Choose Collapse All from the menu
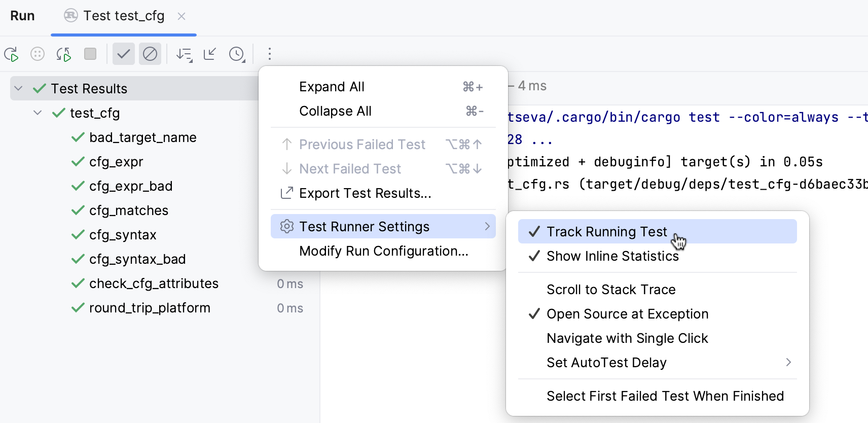Image resolution: width=868 pixels, height=423 pixels. click(335, 111)
